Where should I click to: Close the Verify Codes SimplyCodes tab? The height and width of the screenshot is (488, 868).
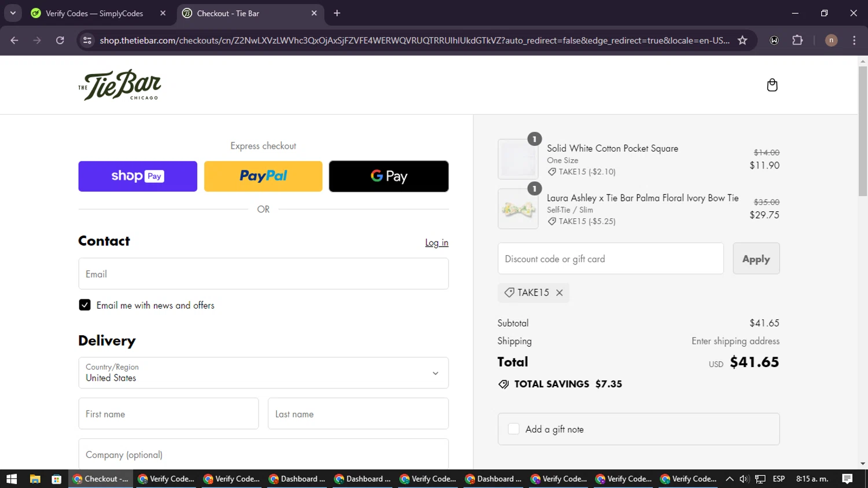pyautogui.click(x=163, y=13)
